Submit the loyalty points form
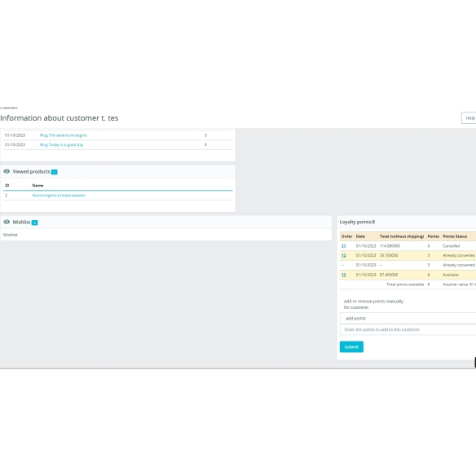The height and width of the screenshot is (476, 476). point(351,347)
